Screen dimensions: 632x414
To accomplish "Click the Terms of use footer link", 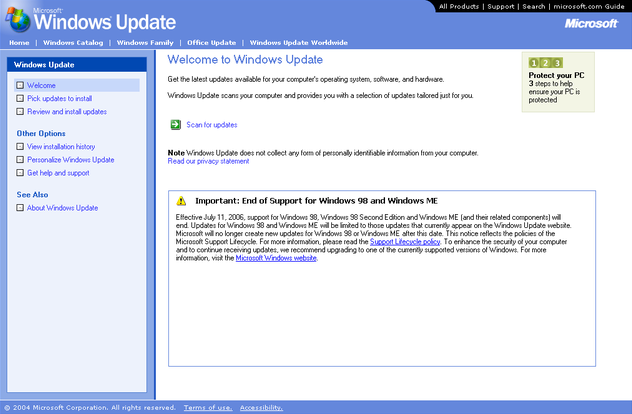I will point(208,408).
